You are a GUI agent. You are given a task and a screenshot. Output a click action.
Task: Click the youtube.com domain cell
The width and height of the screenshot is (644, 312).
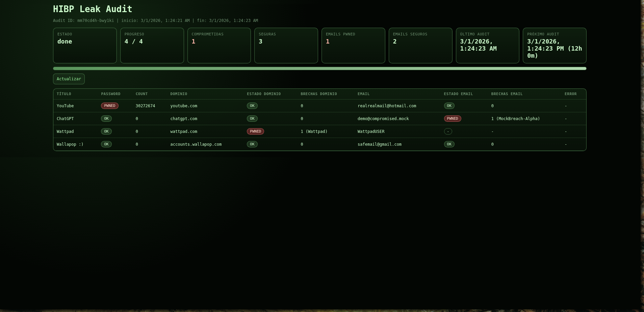(x=184, y=106)
